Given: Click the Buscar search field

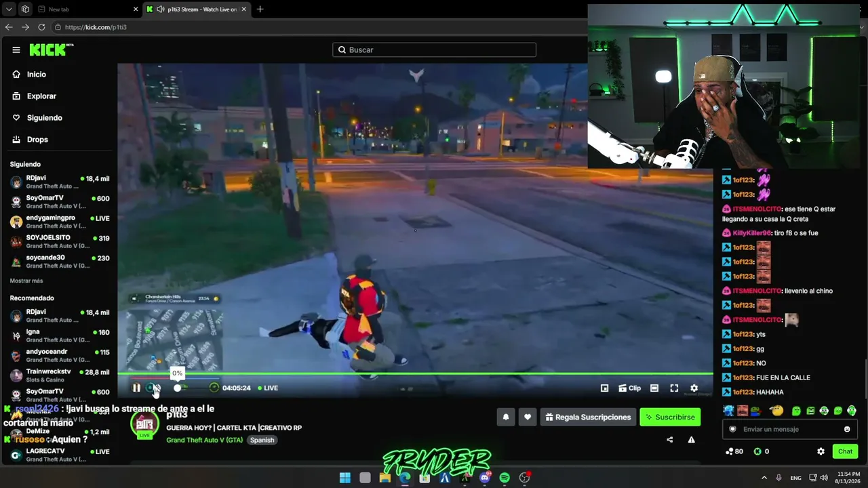Looking at the screenshot, I should point(434,49).
